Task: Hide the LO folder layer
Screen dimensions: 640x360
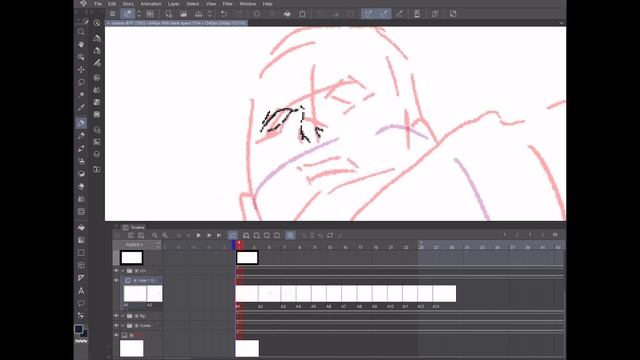Action: (x=116, y=271)
